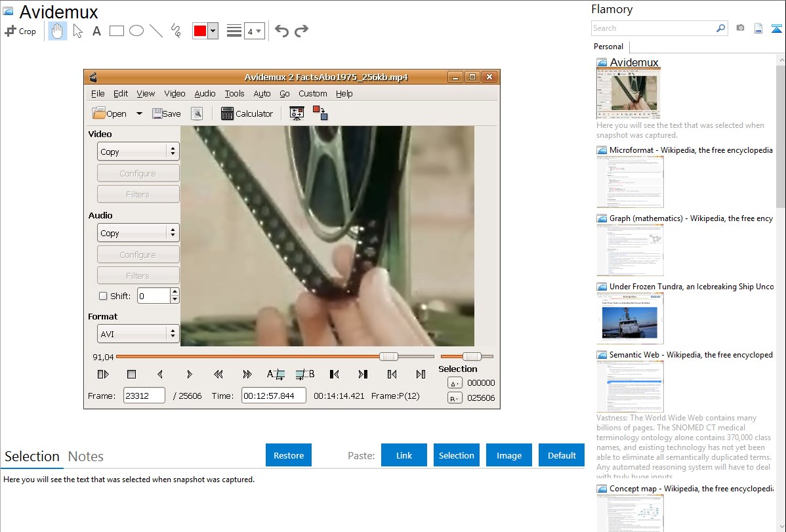Select the Crop tool

[20, 31]
